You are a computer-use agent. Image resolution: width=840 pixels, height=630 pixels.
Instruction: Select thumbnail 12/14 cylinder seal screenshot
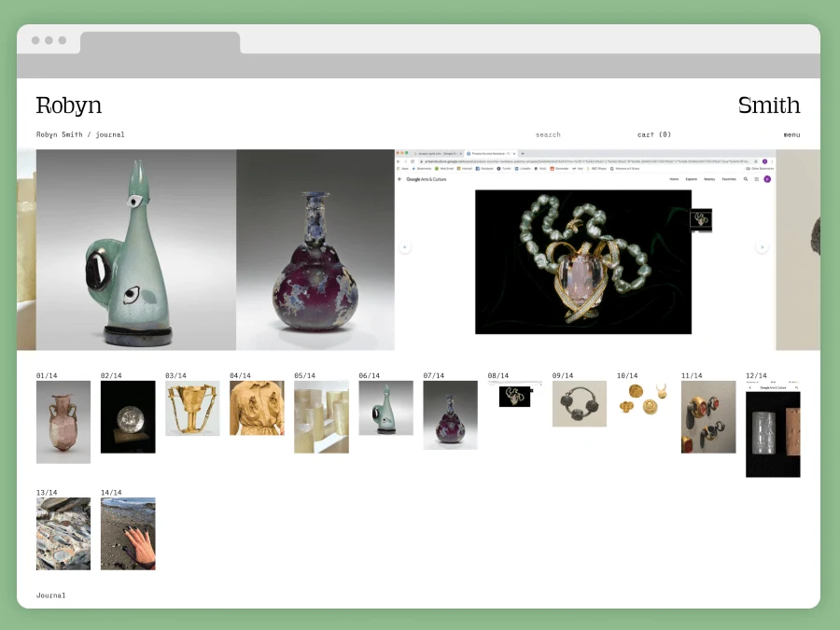[773, 429]
